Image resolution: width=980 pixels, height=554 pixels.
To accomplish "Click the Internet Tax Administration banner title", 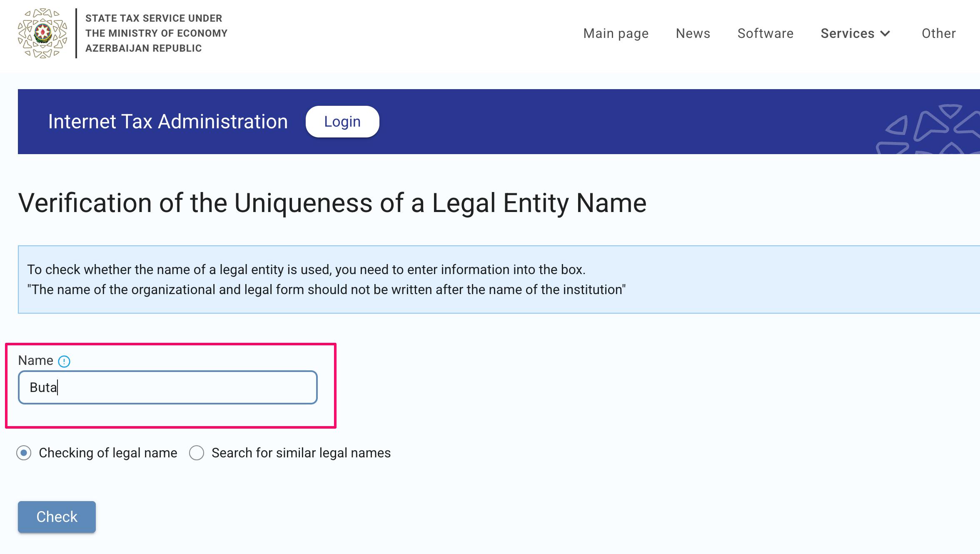I will pos(168,122).
